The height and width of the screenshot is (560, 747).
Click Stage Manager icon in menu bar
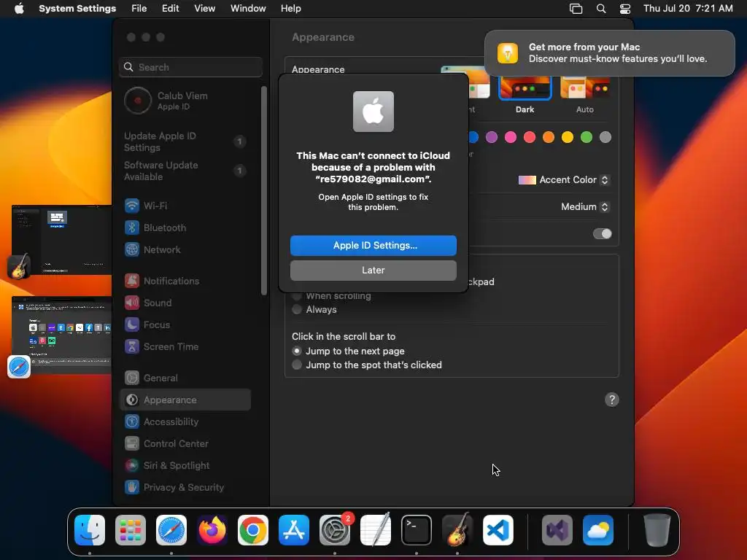(x=576, y=9)
